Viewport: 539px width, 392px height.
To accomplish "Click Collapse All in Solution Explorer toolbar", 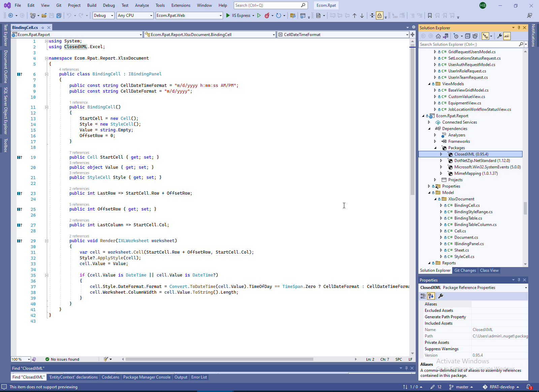I will (468, 36).
